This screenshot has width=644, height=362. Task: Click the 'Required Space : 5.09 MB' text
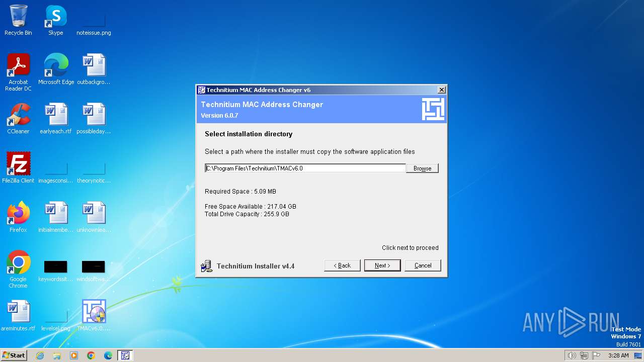pyautogui.click(x=240, y=192)
